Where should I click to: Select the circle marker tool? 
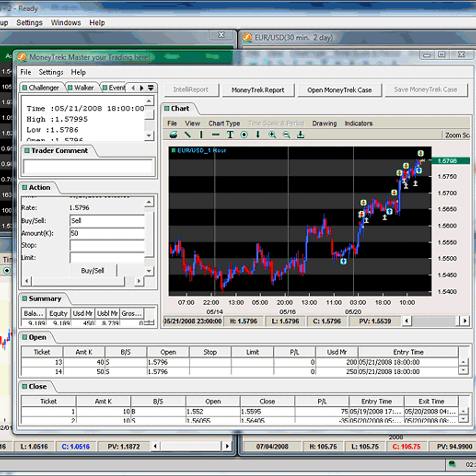coord(244,135)
